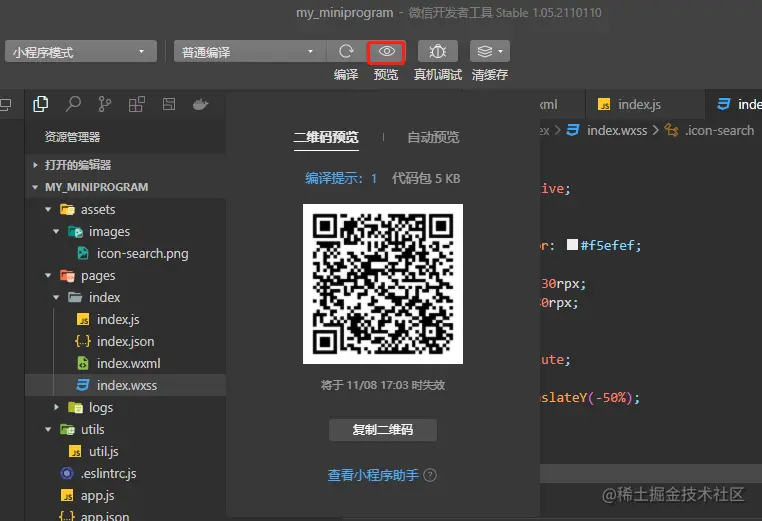
Task: Open the source control branch icon
Action: (104, 104)
